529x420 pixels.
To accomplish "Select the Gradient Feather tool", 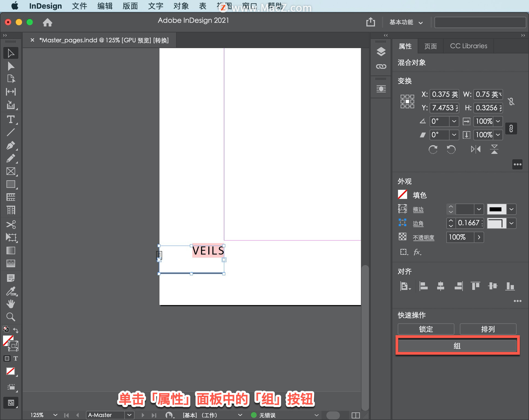I will click(11, 263).
